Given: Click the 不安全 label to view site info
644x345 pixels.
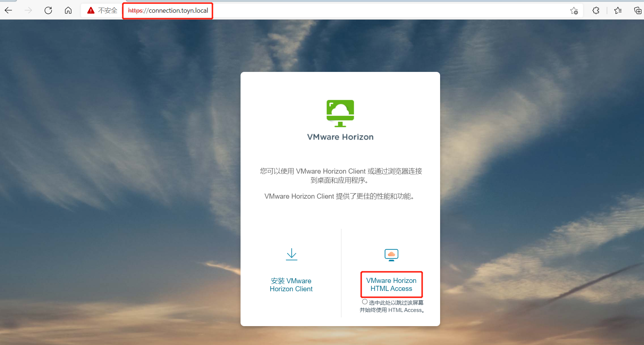Looking at the screenshot, I should [x=107, y=10].
